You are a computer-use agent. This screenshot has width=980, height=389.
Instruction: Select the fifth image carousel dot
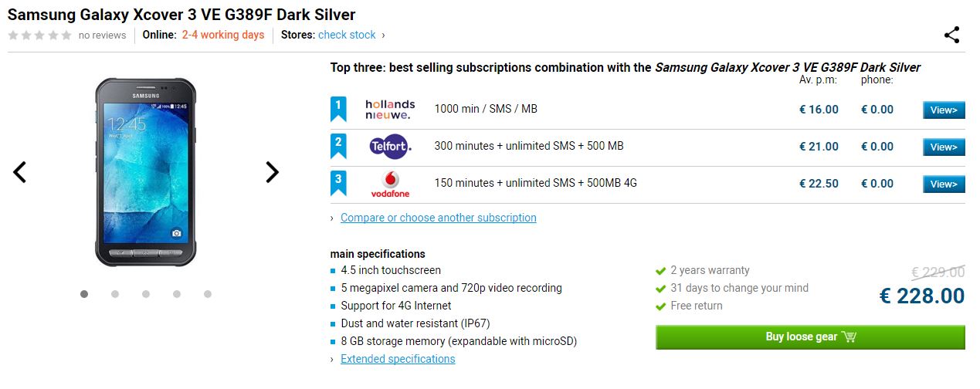(x=208, y=294)
